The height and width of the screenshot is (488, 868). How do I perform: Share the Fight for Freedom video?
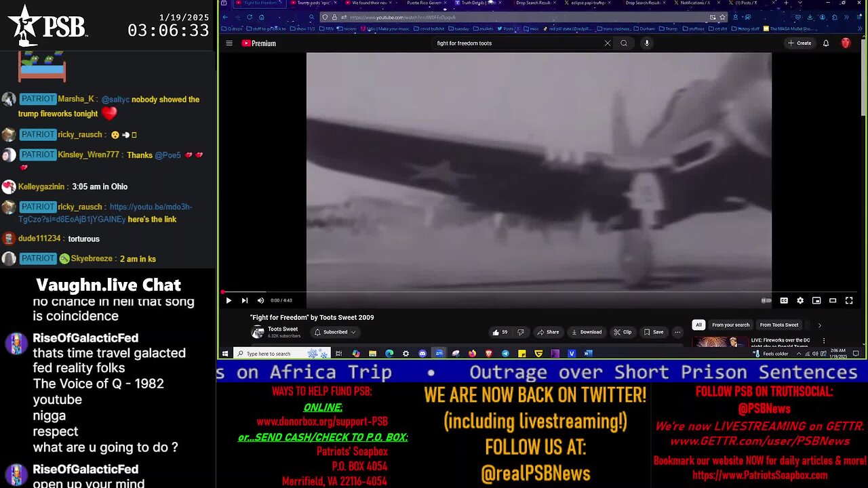pyautogui.click(x=548, y=332)
